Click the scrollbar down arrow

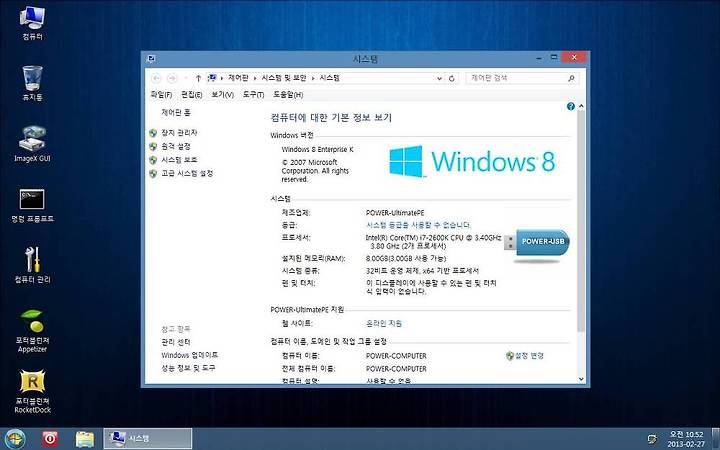pyautogui.click(x=581, y=379)
